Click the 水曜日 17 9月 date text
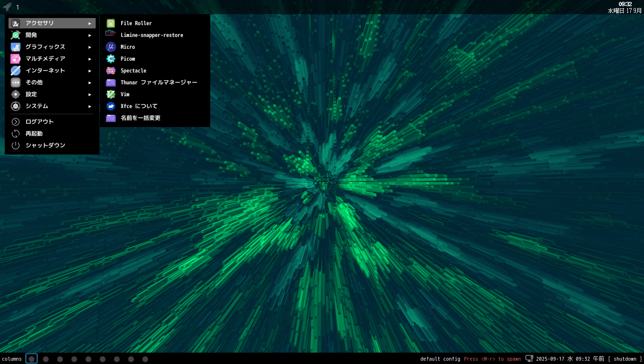The width and height of the screenshot is (644, 364). tap(625, 10)
